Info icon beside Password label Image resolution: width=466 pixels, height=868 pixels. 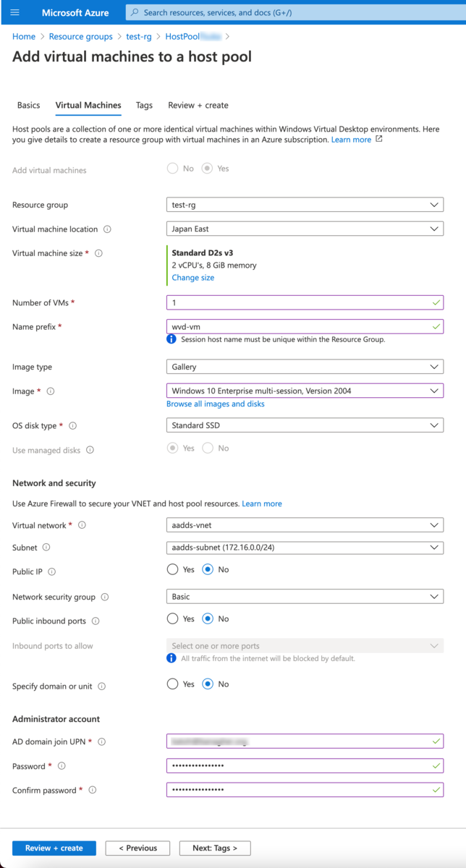[x=62, y=766]
